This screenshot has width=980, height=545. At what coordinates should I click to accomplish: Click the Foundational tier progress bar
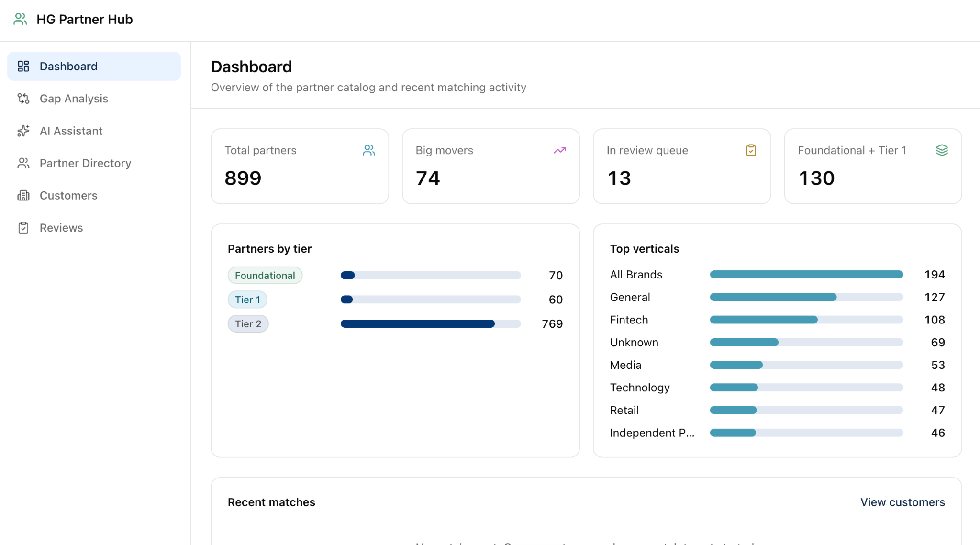pos(431,275)
